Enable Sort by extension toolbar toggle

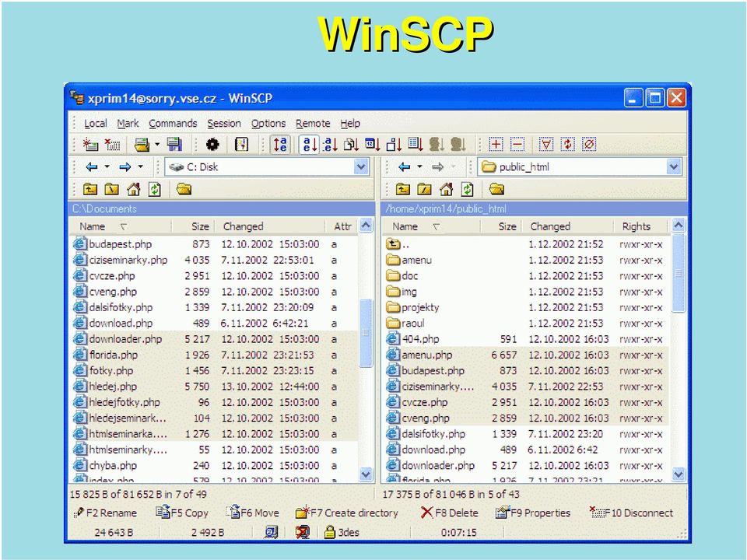[330, 145]
